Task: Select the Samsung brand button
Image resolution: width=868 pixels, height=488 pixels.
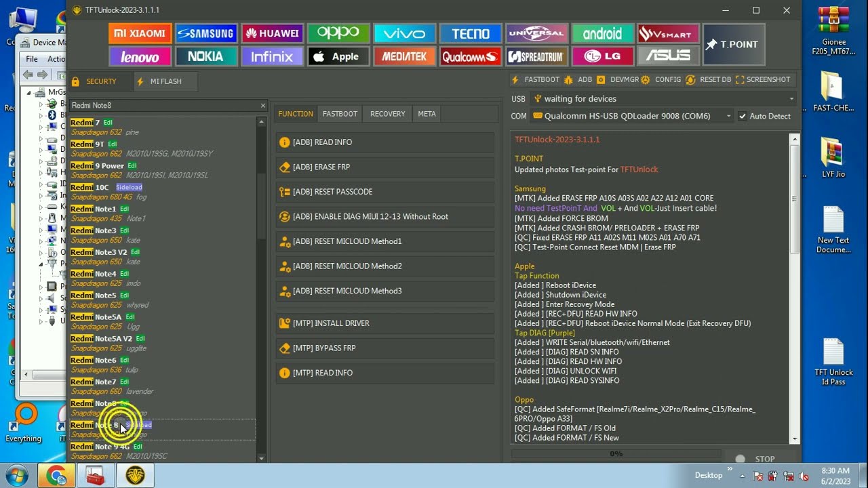Action: [x=205, y=33]
